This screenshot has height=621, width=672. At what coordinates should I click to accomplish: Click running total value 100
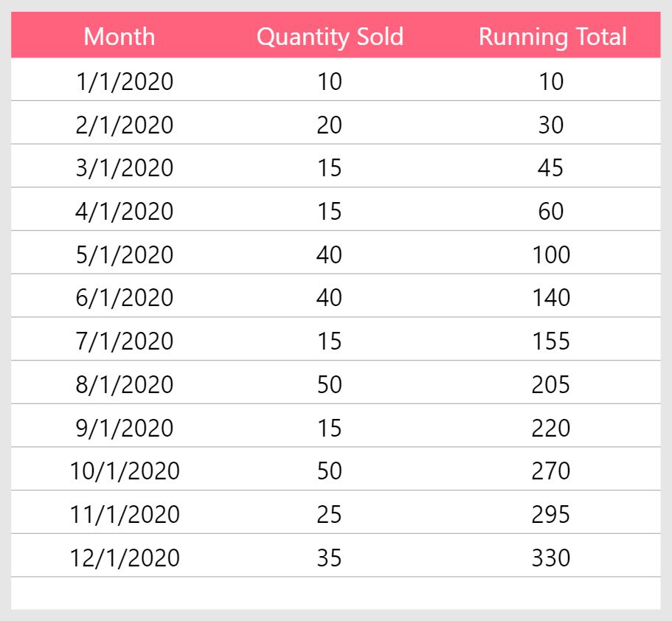[x=551, y=254]
